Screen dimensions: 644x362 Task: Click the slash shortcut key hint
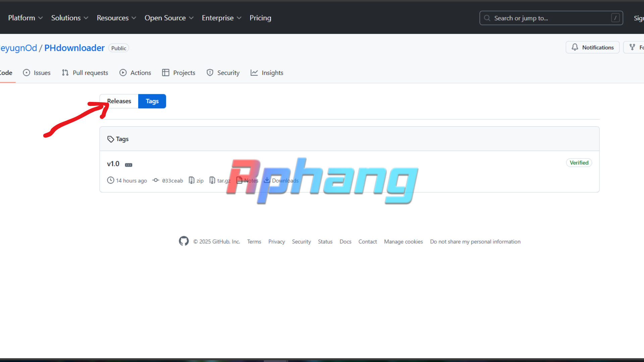(x=615, y=18)
